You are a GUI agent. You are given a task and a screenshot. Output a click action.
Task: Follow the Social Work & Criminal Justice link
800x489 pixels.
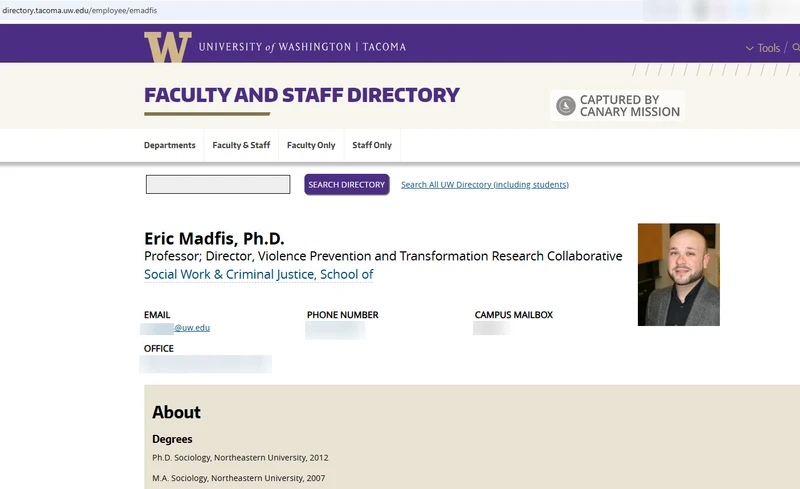[x=258, y=275]
